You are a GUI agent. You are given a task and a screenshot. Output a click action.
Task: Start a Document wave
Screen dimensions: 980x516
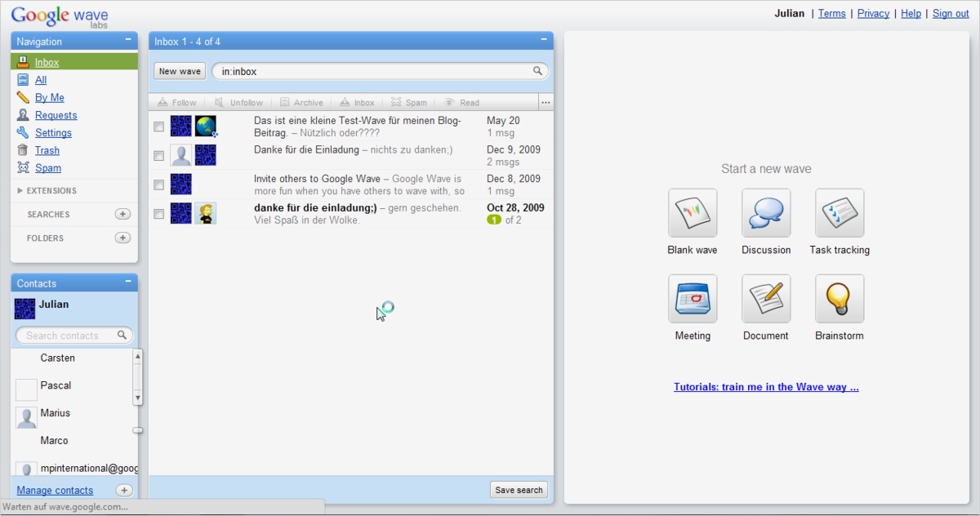(766, 299)
